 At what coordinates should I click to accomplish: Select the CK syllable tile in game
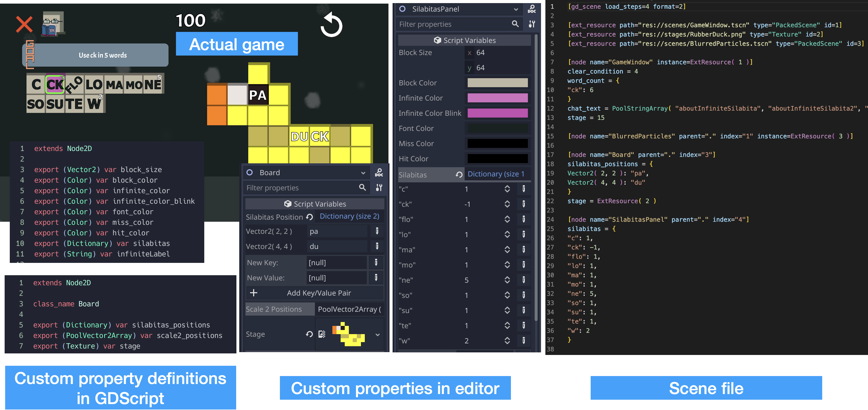click(55, 84)
